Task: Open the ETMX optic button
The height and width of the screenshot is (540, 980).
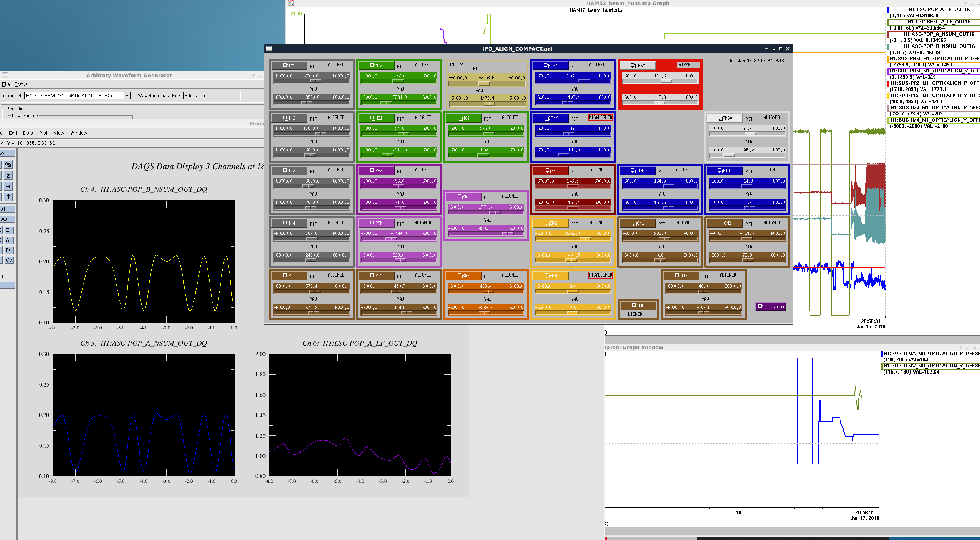Action: click(x=725, y=171)
